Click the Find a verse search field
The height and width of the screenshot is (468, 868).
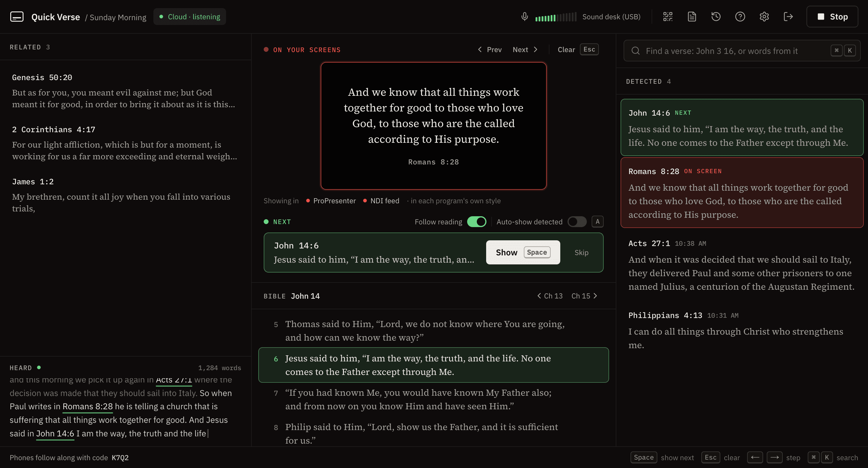[742, 51]
